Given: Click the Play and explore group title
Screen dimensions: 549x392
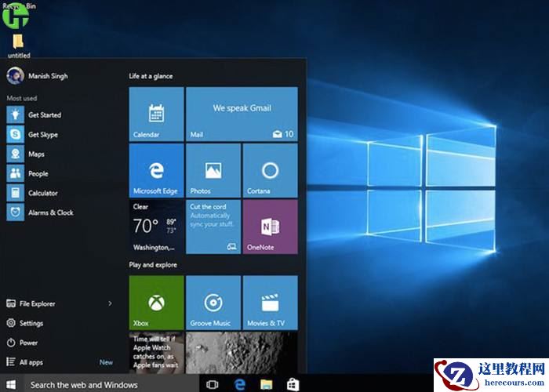Looking at the screenshot, I should pyautogui.click(x=153, y=265).
